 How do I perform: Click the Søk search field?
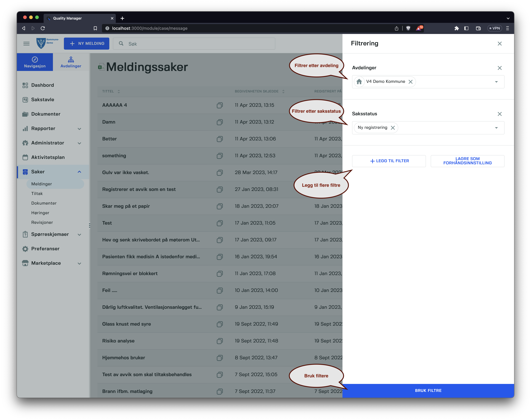tap(194, 44)
